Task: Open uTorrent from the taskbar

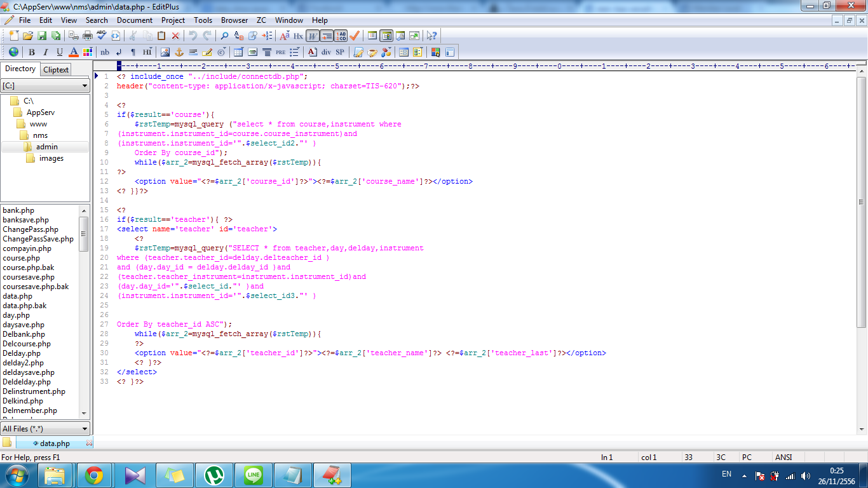Action: pyautogui.click(x=214, y=475)
